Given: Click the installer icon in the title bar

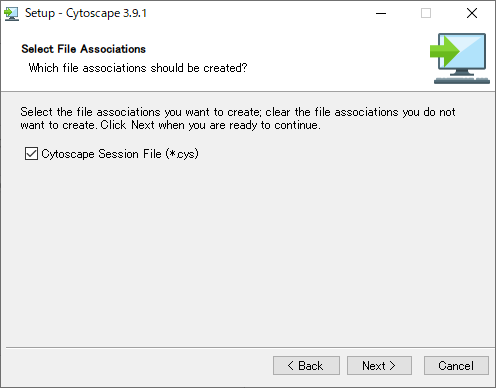Looking at the screenshot, I should coord(11,13).
